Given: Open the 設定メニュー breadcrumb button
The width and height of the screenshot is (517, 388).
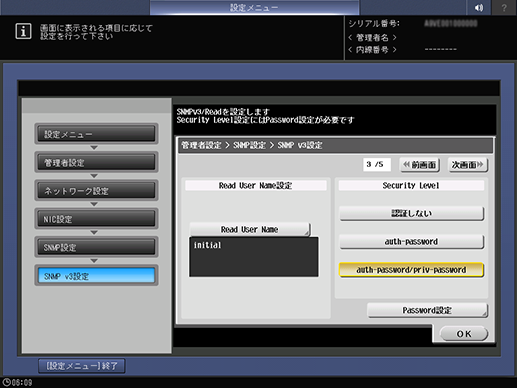Looking at the screenshot, I should pos(96,134).
